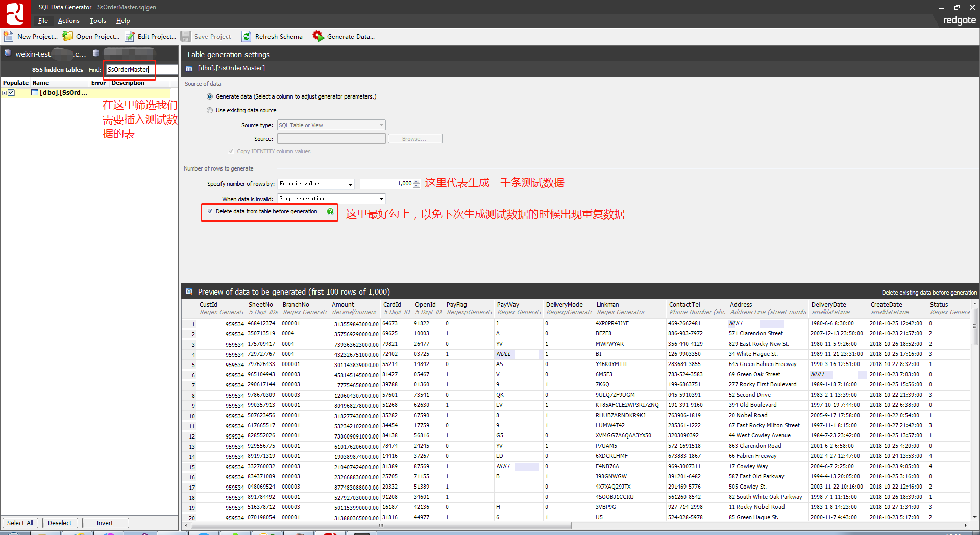980x535 pixels.
Task: Open the Actions menu
Action: click(x=68, y=21)
